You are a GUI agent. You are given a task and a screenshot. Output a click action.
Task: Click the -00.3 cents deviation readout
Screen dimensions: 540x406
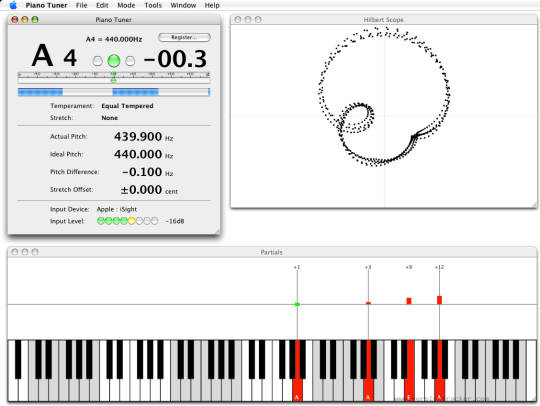175,59
